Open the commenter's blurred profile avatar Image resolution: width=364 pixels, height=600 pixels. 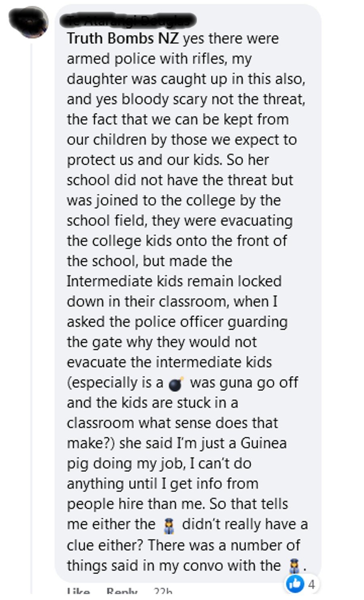(29, 22)
